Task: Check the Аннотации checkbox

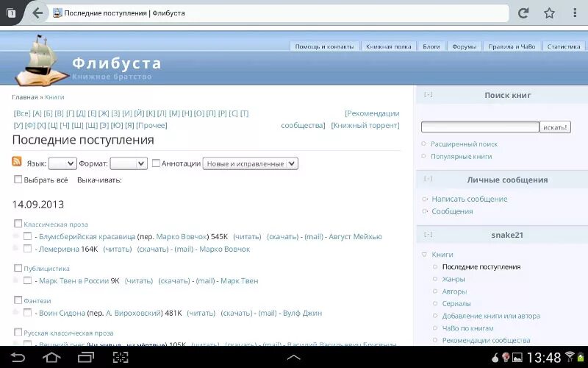Action: [156, 163]
